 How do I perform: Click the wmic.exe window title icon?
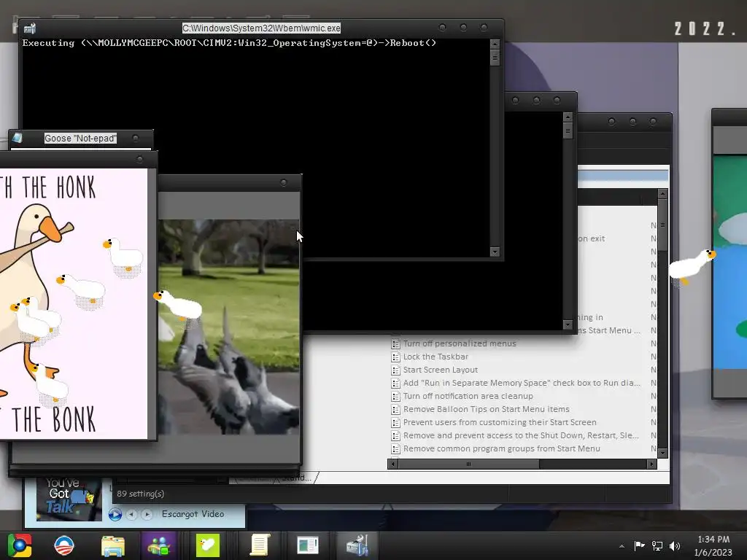[x=29, y=28]
